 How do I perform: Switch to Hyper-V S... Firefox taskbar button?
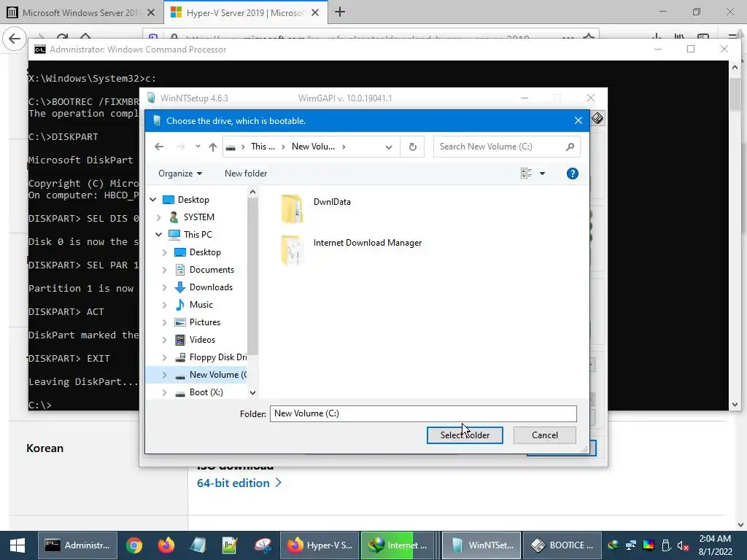point(320,545)
